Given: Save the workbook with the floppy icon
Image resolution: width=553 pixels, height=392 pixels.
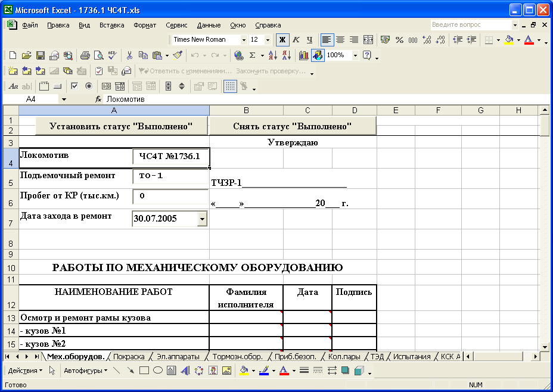Looking at the screenshot, I should tap(40, 55).
